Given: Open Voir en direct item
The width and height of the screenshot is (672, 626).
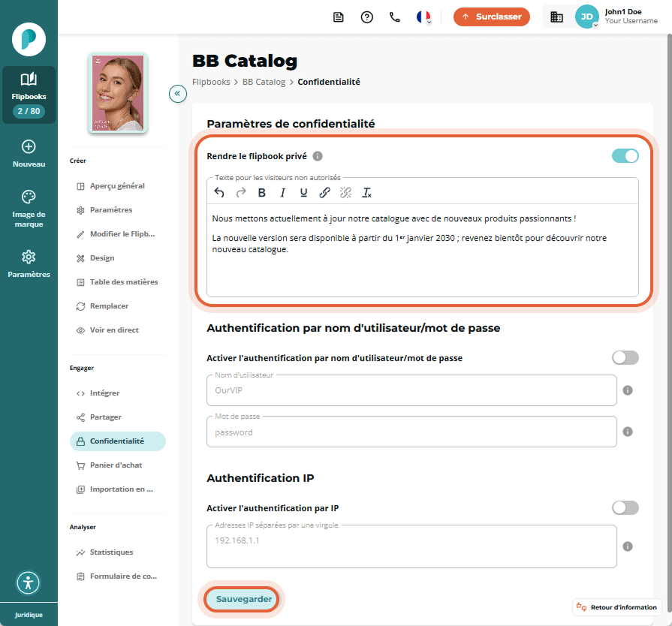Looking at the screenshot, I should pyautogui.click(x=117, y=330).
